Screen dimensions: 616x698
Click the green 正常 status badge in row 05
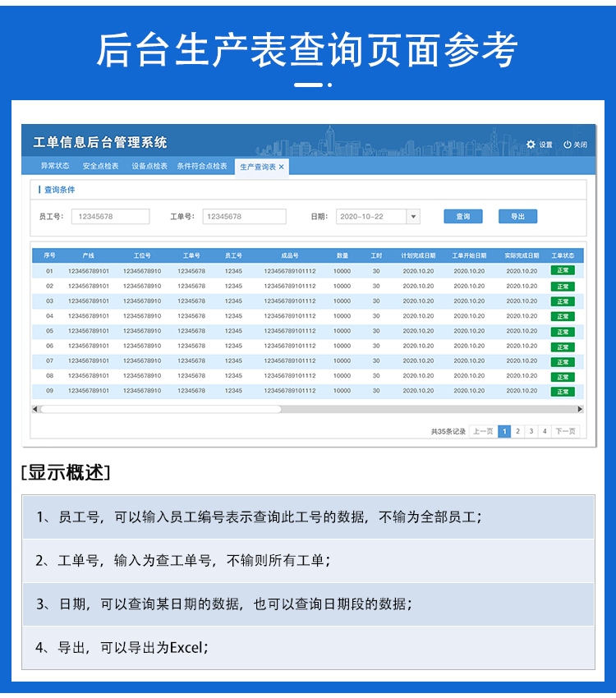tap(563, 332)
